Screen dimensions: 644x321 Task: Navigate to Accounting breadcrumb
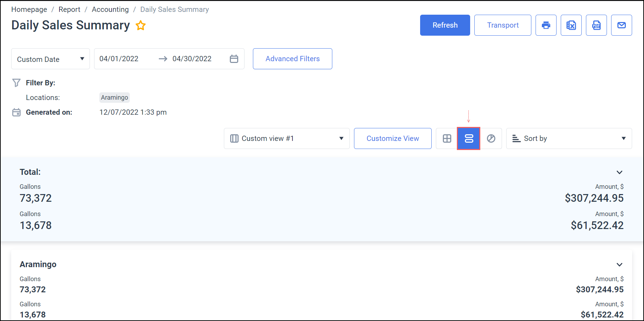point(110,9)
